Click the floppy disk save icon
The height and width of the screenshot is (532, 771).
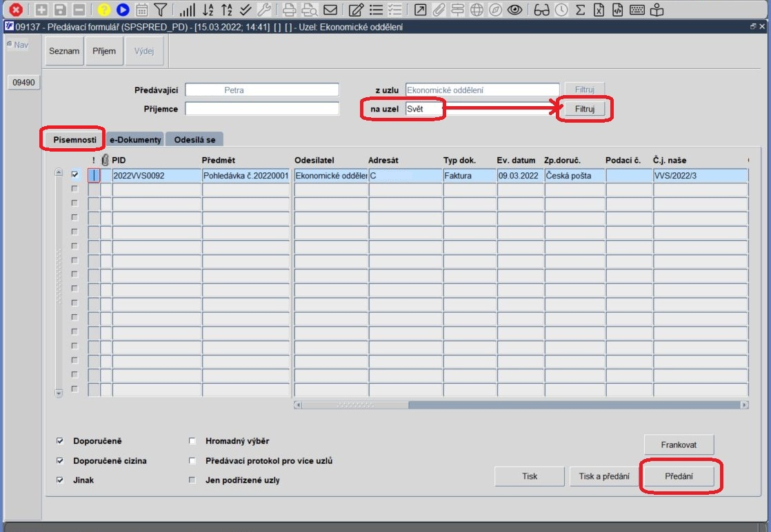click(60, 10)
